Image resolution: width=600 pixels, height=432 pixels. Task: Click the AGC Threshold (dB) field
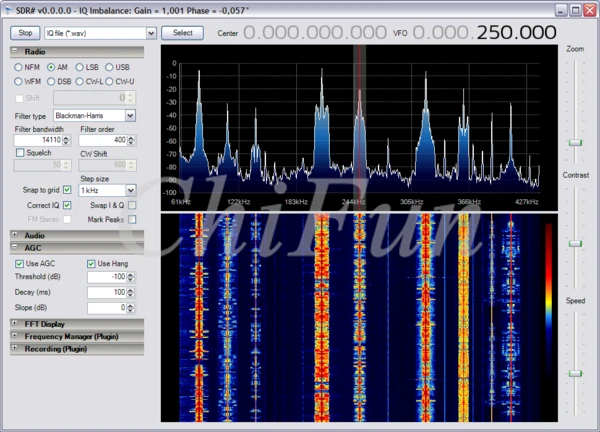pyautogui.click(x=107, y=277)
